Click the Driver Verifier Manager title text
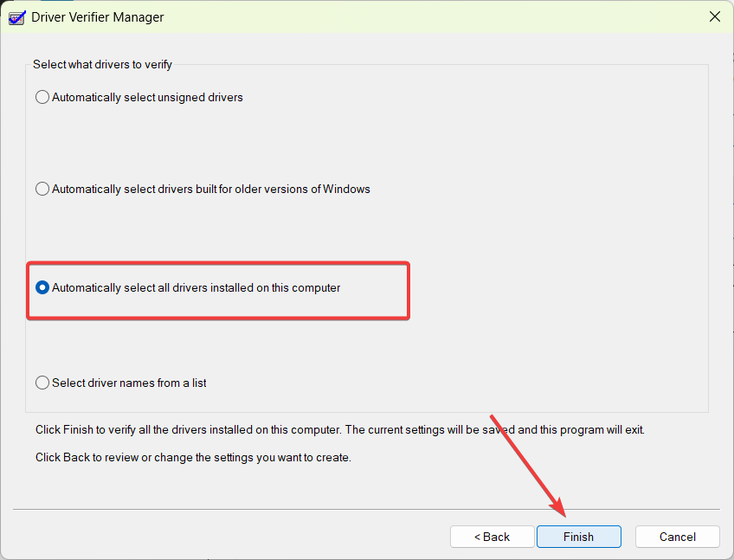Image resolution: width=734 pixels, height=560 pixels. [x=97, y=17]
